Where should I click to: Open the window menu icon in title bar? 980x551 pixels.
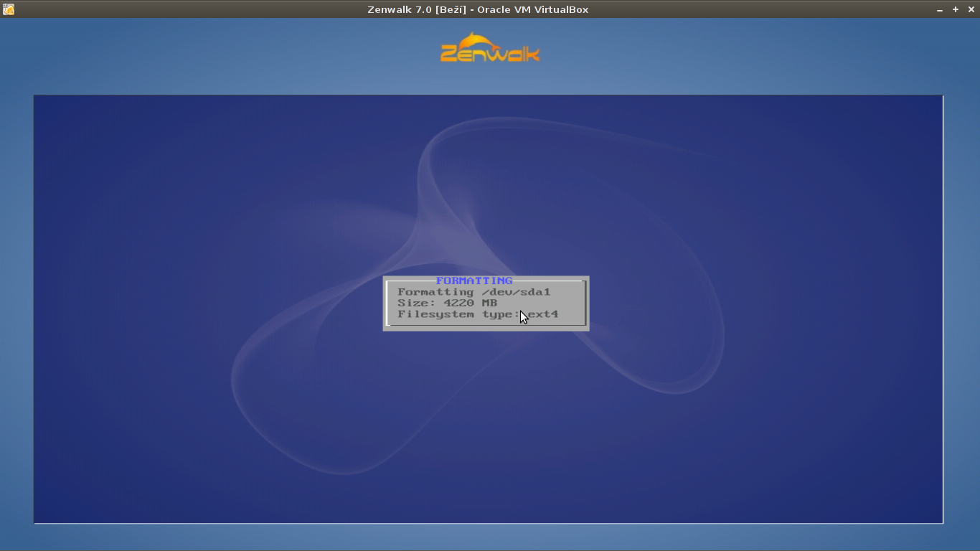tap(8, 9)
